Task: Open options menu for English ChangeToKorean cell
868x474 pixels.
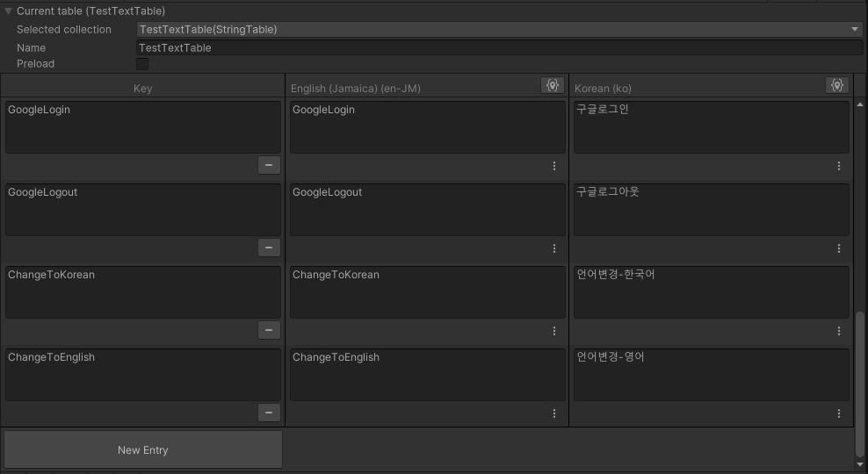Action: 554,331
